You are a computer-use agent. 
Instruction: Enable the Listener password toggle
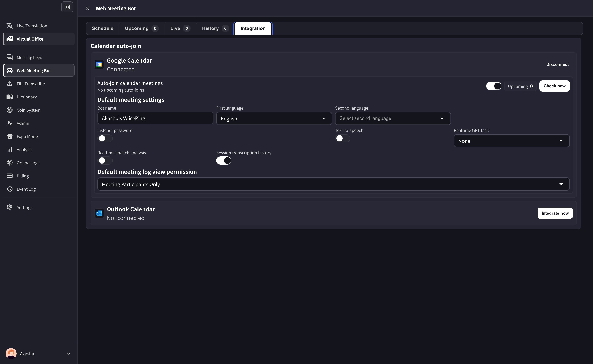coord(105,138)
